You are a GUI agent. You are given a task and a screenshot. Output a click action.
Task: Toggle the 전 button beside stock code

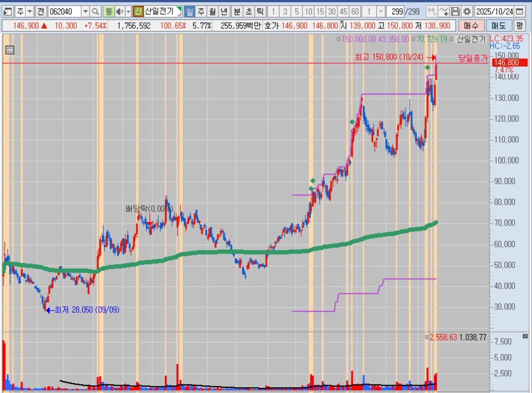pos(41,11)
